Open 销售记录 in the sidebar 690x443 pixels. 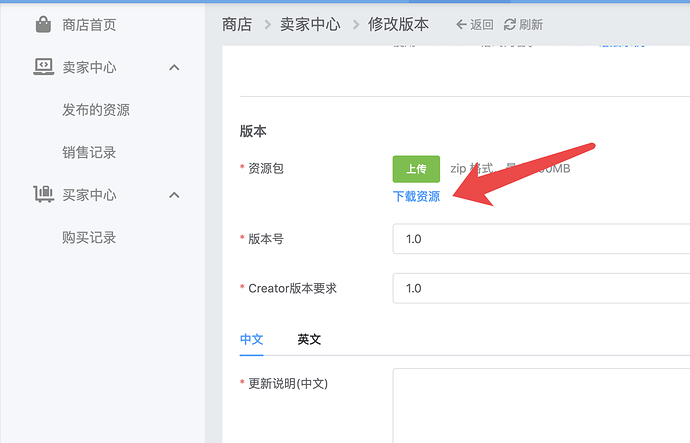(89, 152)
